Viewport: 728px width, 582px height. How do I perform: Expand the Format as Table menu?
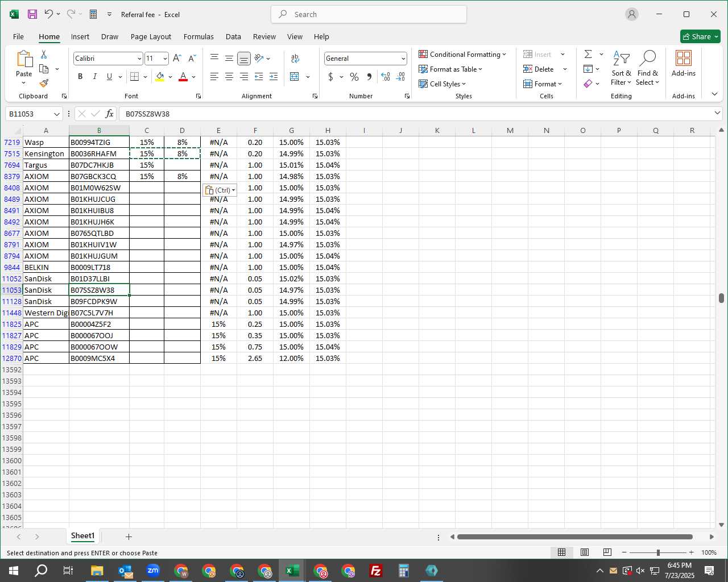pos(450,69)
